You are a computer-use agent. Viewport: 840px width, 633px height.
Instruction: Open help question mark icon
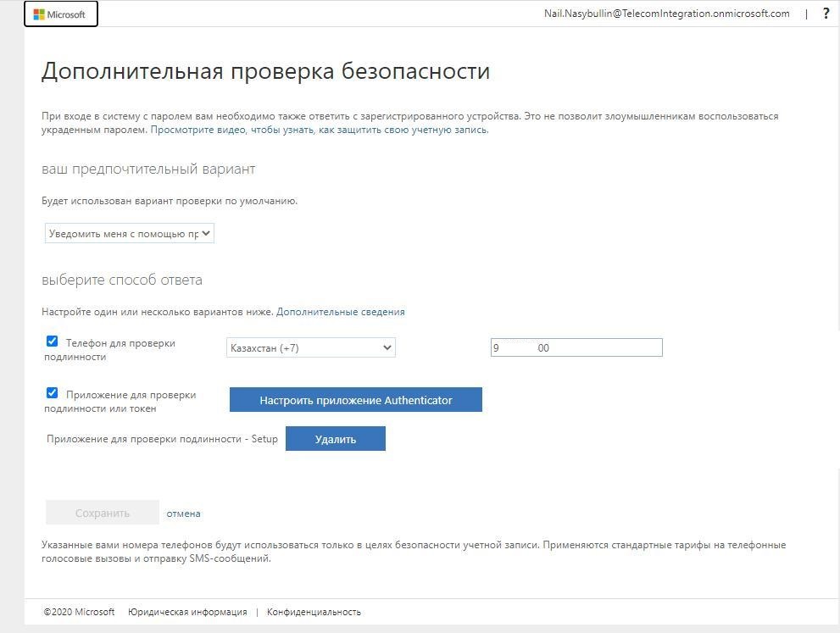click(x=826, y=14)
